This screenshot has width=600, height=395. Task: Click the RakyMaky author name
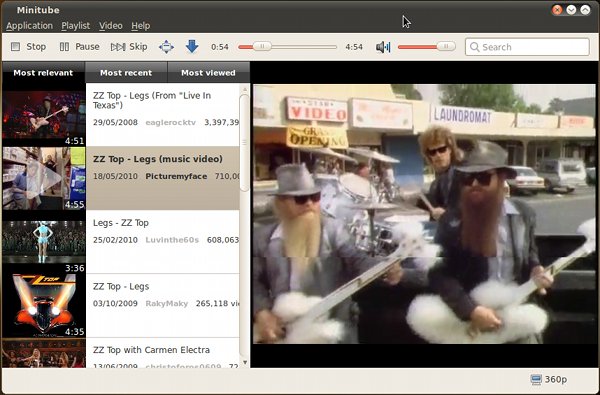[x=166, y=304]
